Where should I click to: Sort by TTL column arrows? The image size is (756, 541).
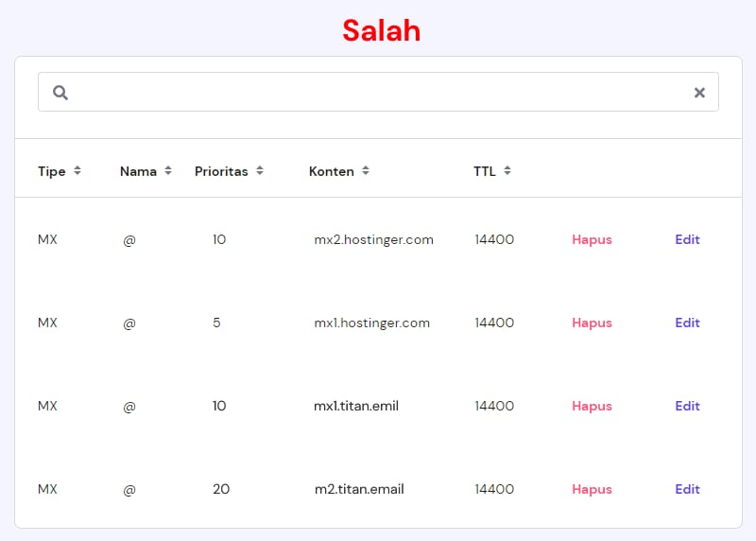point(507,171)
